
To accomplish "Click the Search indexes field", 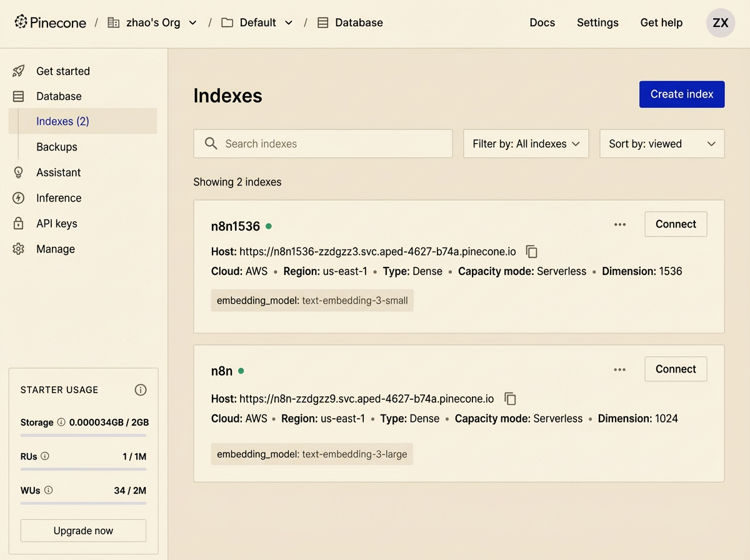I will (323, 144).
